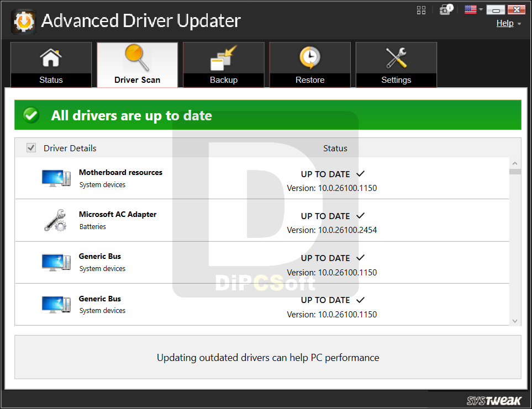Click the driver list scroll down arrow
The height and width of the screenshot is (409, 532).
coord(515,321)
